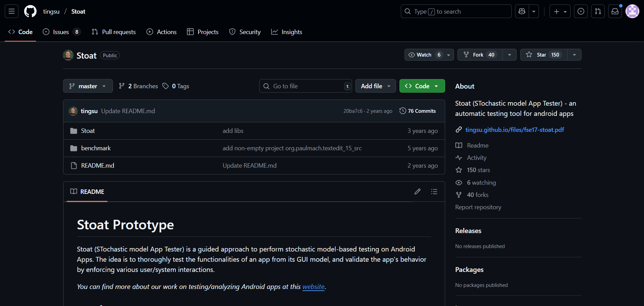Click 'add non-empty project' commit message
Screen dimensions: 644x306
coord(292,148)
